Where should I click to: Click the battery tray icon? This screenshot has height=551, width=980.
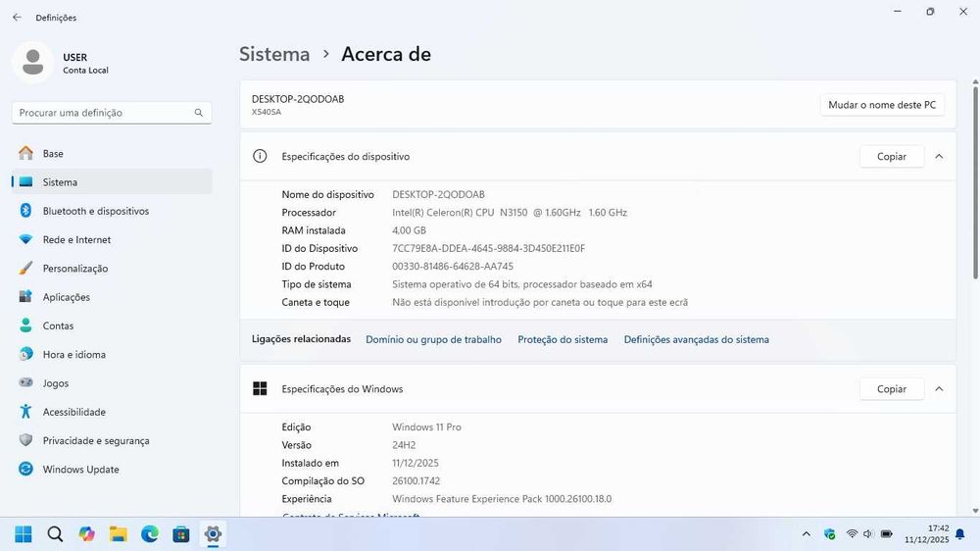click(886, 533)
